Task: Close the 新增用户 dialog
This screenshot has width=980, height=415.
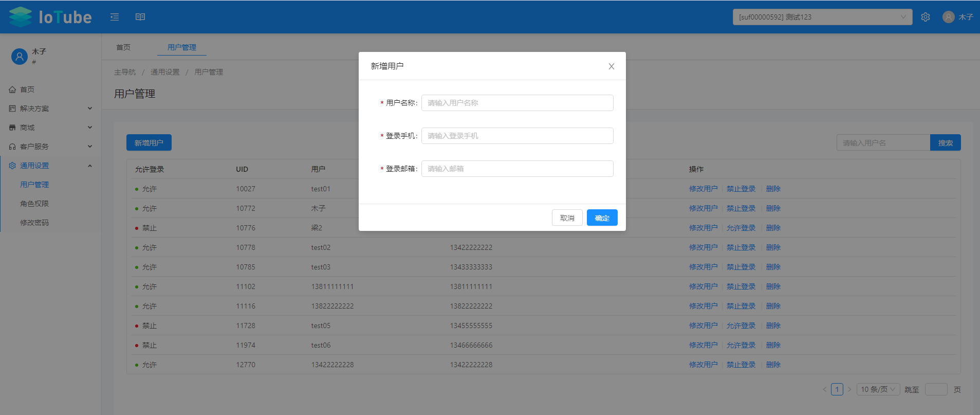Action: pyautogui.click(x=612, y=66)
